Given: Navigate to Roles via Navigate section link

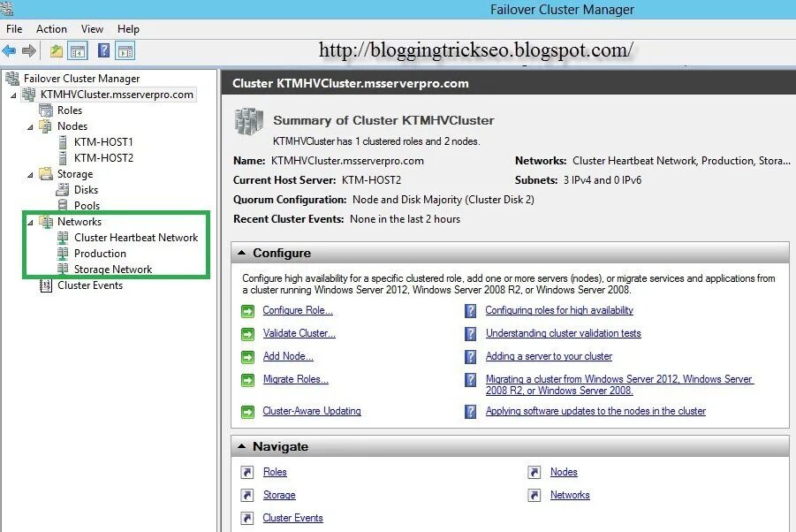Looking at the screenshot, I should click(275, 472).
